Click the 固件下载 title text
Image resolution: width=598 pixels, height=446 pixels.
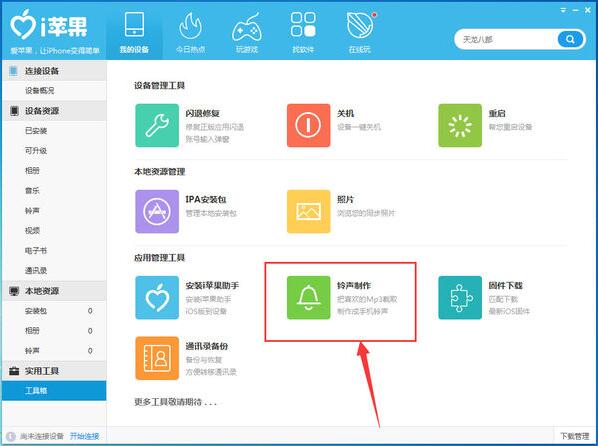[x=505, y=285]
